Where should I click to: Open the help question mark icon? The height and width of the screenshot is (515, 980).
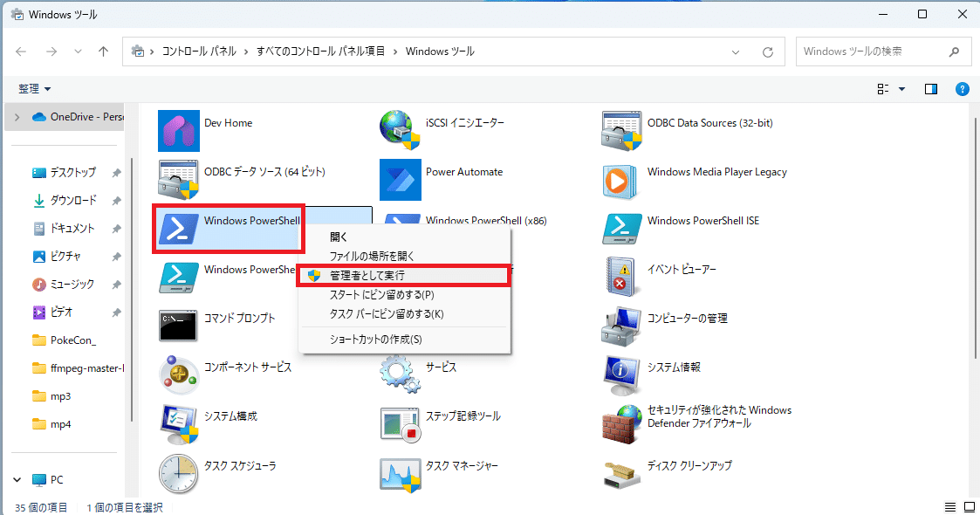pyautogui.click(x=963, y=89)
